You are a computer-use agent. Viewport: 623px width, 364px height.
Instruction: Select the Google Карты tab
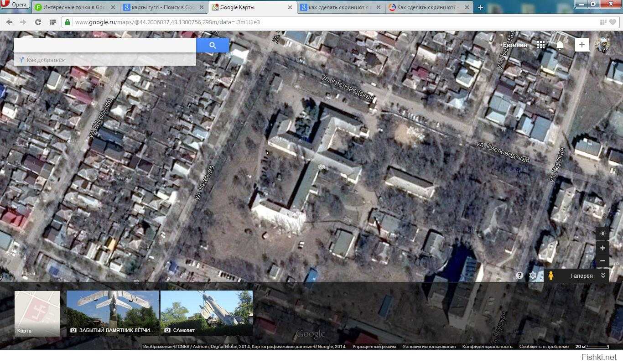252,7
